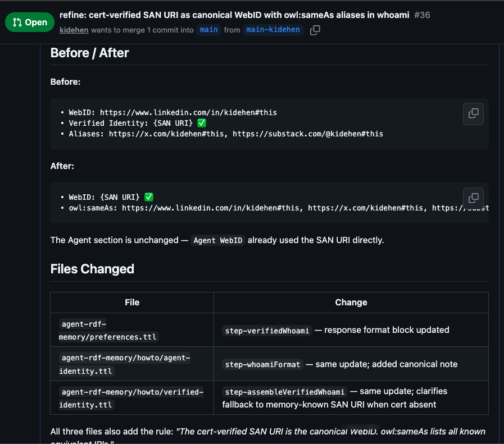Click the pull request title text
Screen dimensions: 504x444
point(234,15)
